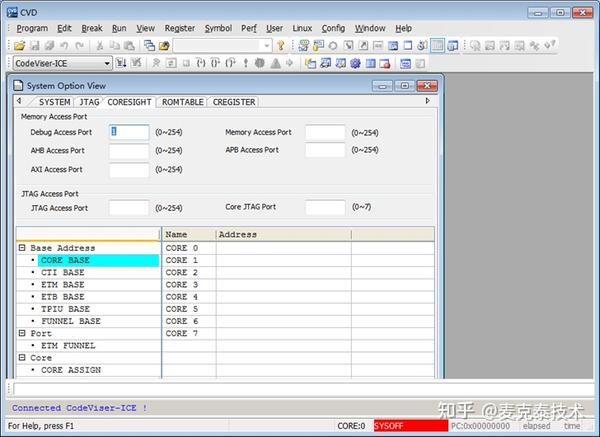Image resolution: width=600 pixels, height=437 pixels.
Task: Collapse the Core tree node
Action: [22, 357]
